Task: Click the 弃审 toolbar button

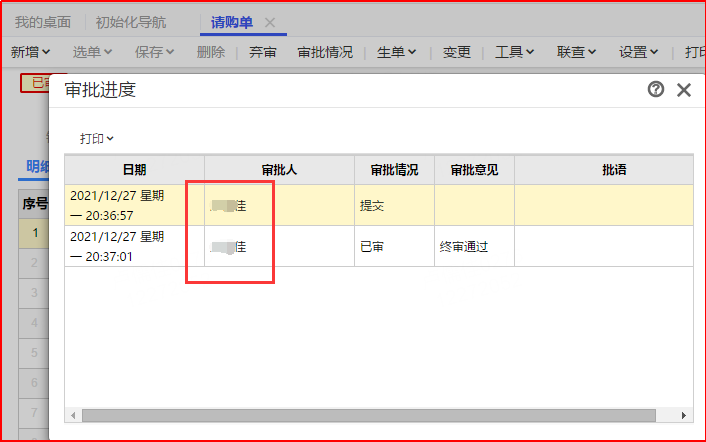Action: [x=263, y=52]
